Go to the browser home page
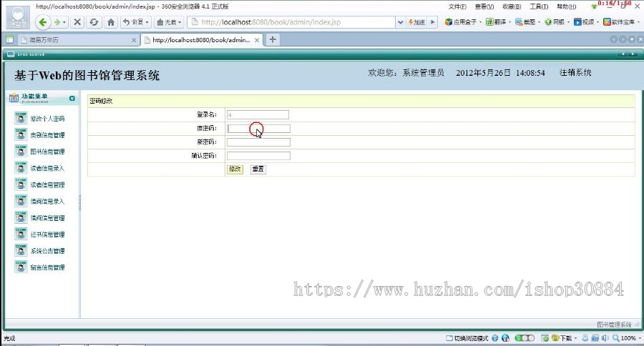Image resolution: width=644 pixels, height=346 pixels. tap(111, 22)
